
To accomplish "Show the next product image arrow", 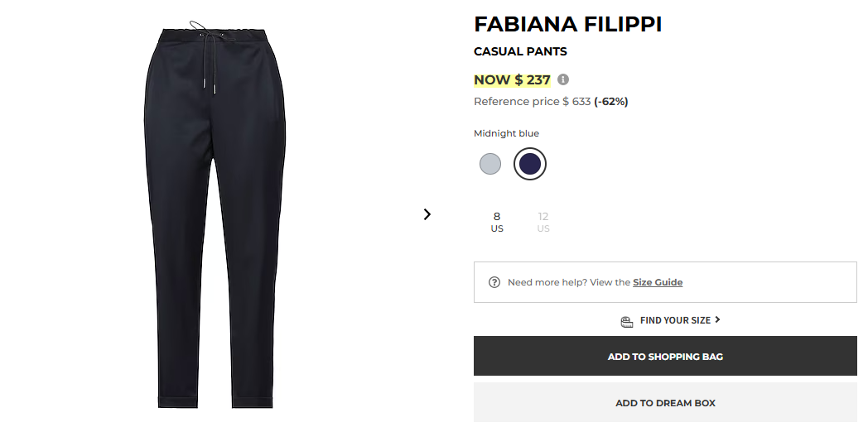I will [x=427, y=214].
